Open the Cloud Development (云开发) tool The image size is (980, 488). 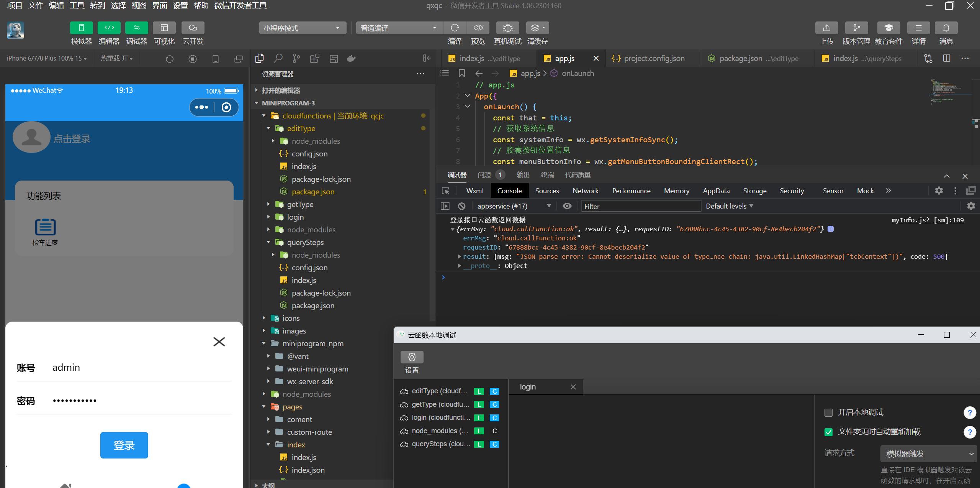click(x=193, y=28)
